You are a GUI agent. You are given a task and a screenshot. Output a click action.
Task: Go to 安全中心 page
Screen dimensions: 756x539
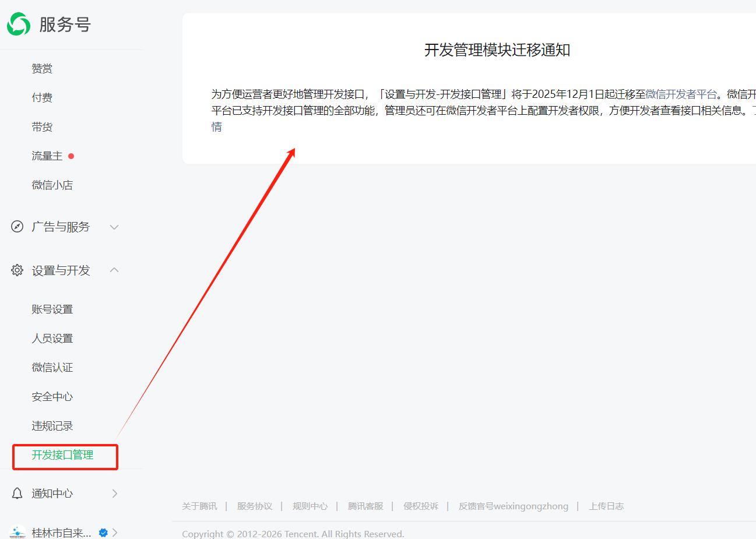point(52,397)
